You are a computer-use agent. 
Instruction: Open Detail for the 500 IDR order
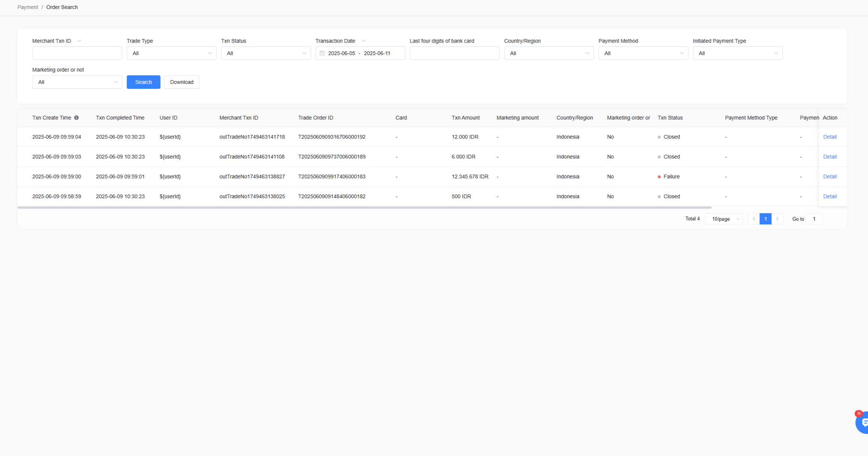click(830, 196)
